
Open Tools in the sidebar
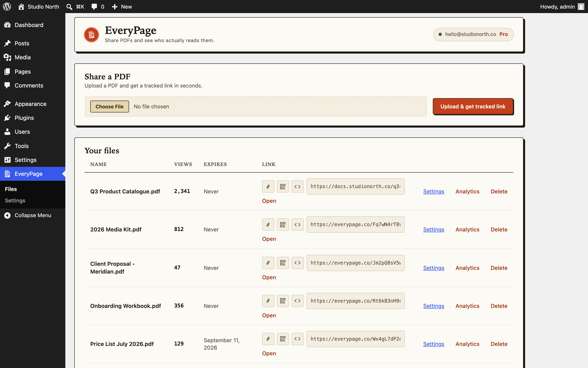(x=32, y=146)
